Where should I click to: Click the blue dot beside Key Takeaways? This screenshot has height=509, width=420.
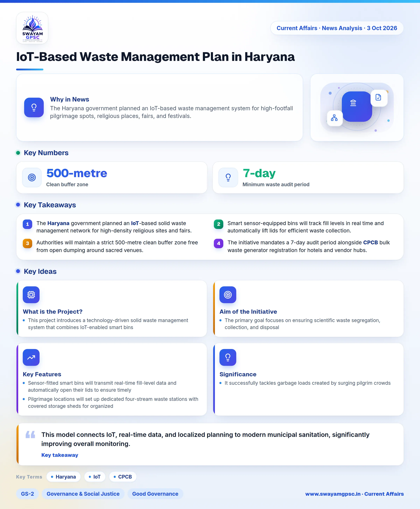(x=18, y=205)
